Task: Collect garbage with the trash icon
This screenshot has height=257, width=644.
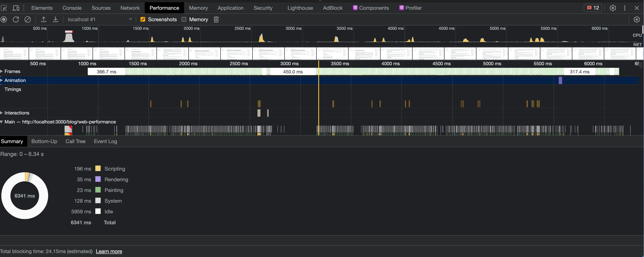Action: [216, 19]
